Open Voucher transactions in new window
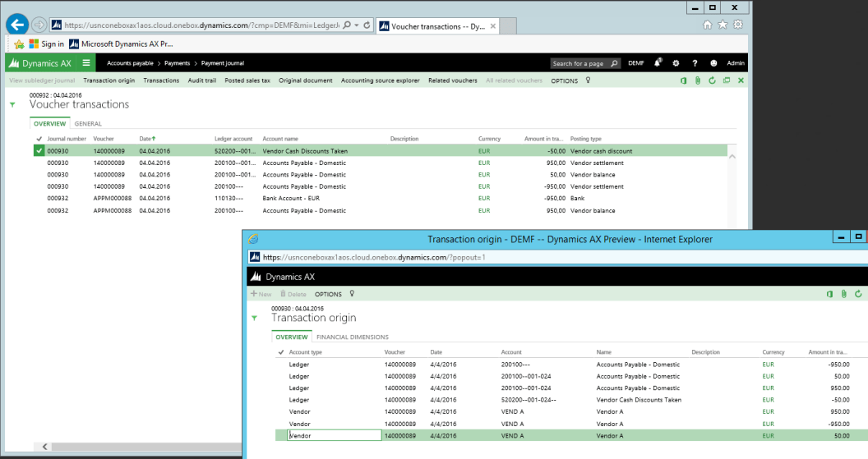Image resolution: width=868 pixels, height=459 pixels. [x=727, y=80]
